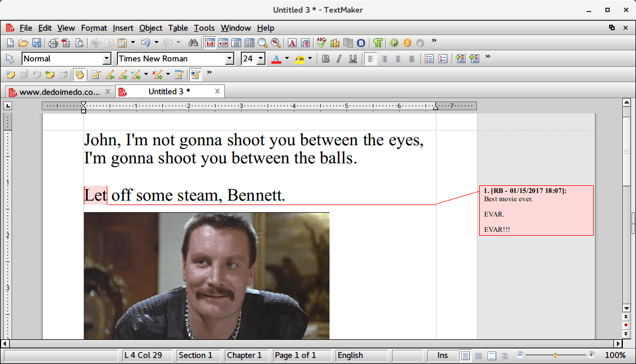Insert new comment note icon
Viewport: 636px width, 364px height.
pyautogui.click(x=10, y=75)
